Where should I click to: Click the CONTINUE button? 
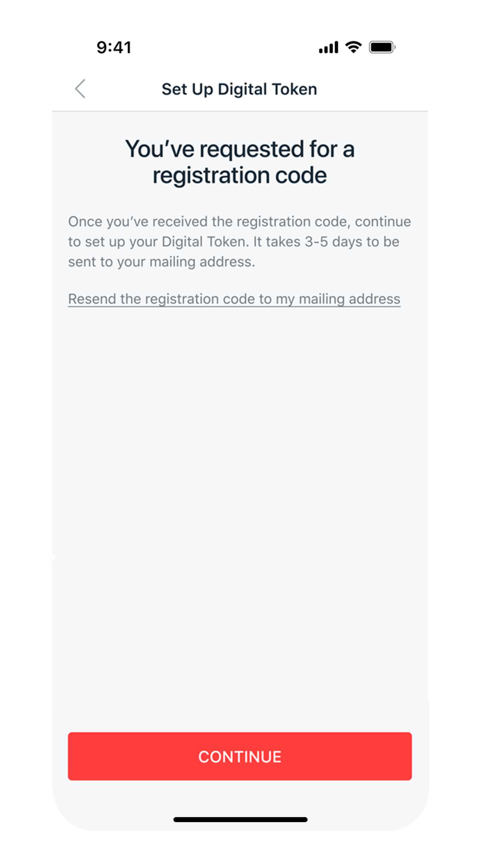pos(240,756)
